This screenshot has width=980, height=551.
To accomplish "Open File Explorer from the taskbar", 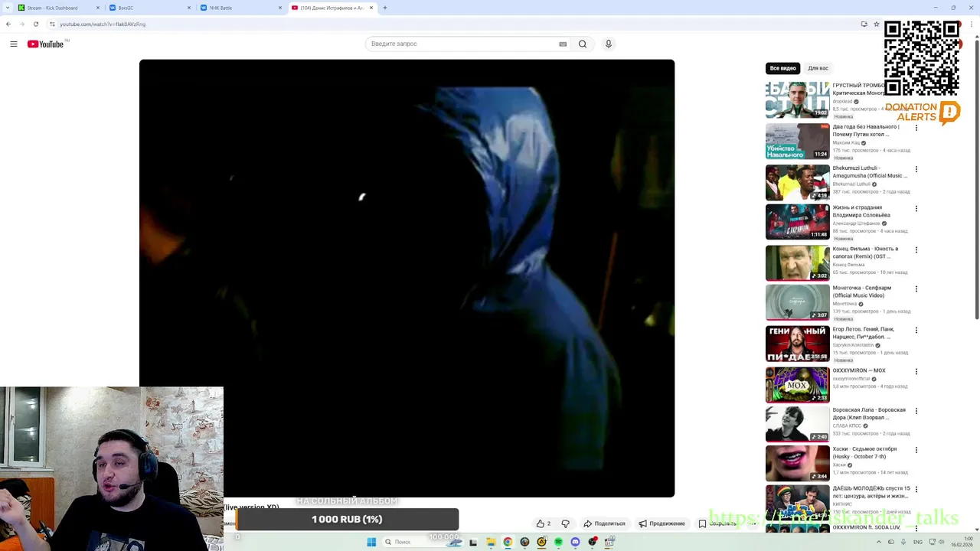I will (491, 542).
